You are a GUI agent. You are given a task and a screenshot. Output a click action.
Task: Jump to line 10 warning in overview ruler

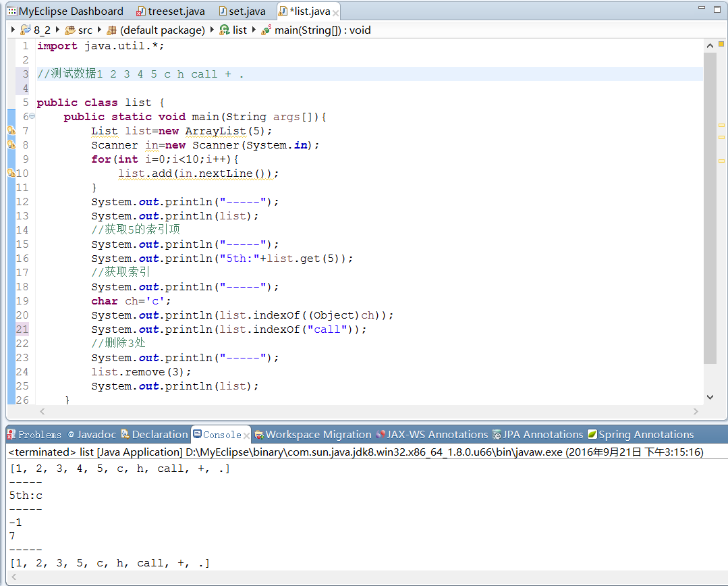721,161
